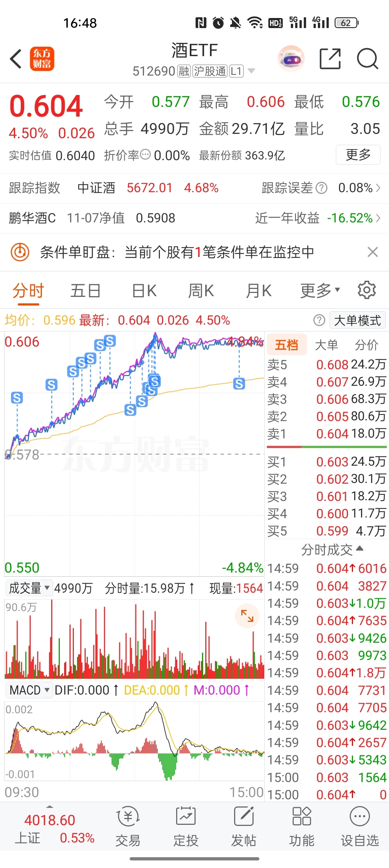Viewport: 389px width, 868px height.
Task: Tap the 融 margin trading tag
Action: coord(184,71)
